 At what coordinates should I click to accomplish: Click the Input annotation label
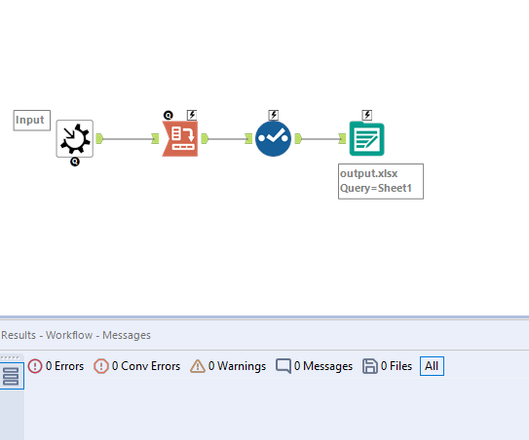point(32,120)
